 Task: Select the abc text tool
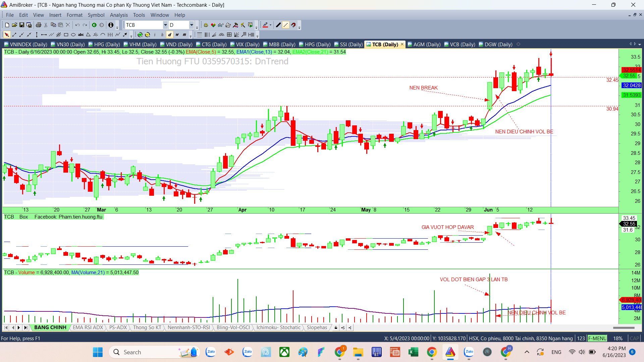pos(81,35)
